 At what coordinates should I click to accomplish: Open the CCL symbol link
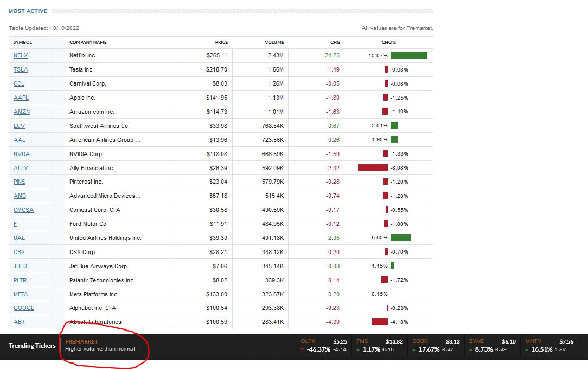point(19,83)
